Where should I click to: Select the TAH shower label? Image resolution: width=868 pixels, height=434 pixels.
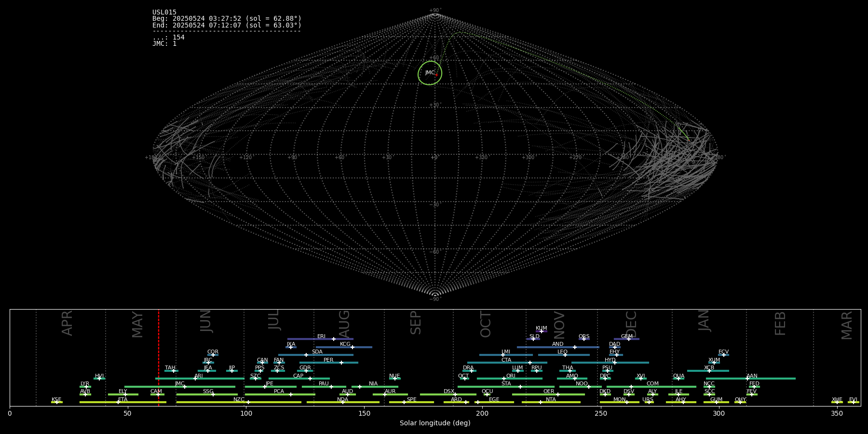tap(170, 368)
